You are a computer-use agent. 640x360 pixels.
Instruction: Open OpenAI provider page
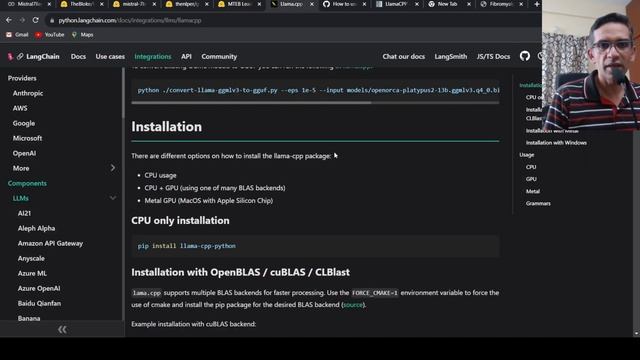click(x=24, y=153)
